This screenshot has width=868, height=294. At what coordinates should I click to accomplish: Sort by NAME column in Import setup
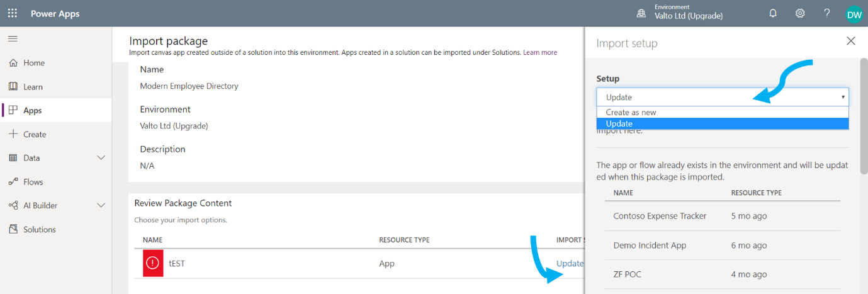[x=623, y=193]
